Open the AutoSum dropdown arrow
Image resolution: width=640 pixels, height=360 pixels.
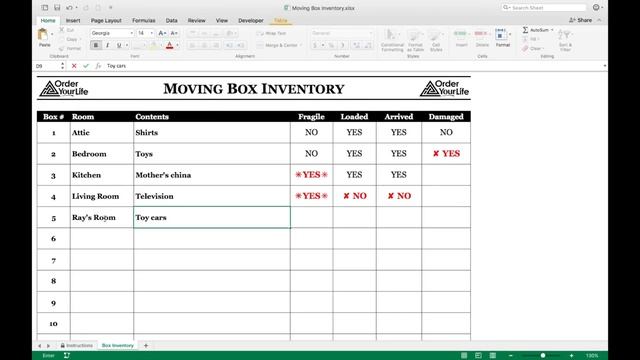pyautogui.click(x=552, y=30)
